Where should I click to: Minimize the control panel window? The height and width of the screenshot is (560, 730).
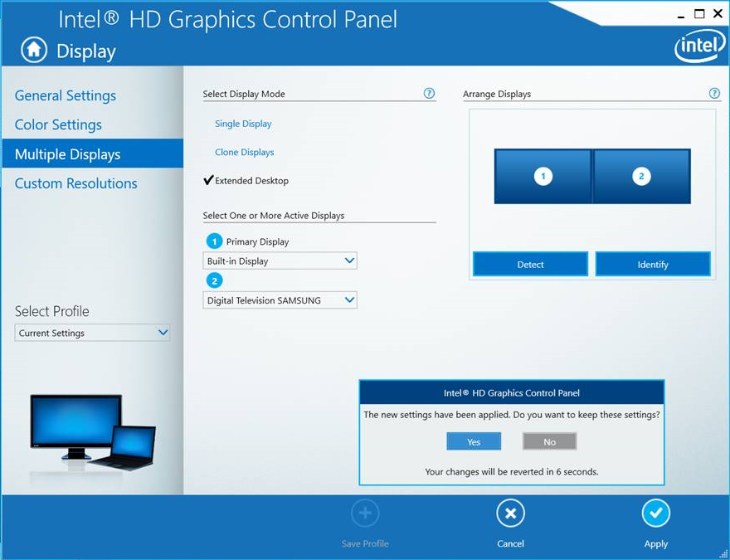681,16
